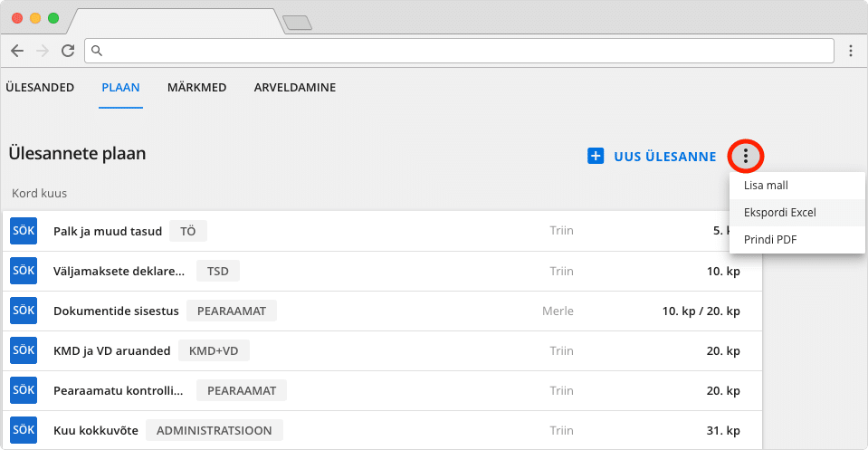Screen dimensions: 868x450
Task: Click the browser back arrow
Action: pos(17,51)
